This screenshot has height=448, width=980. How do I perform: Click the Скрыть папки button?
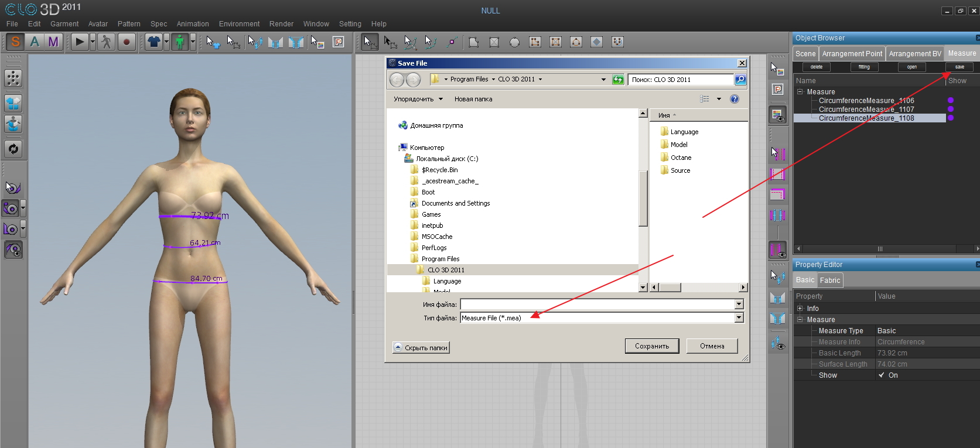(x=421, y=347)
